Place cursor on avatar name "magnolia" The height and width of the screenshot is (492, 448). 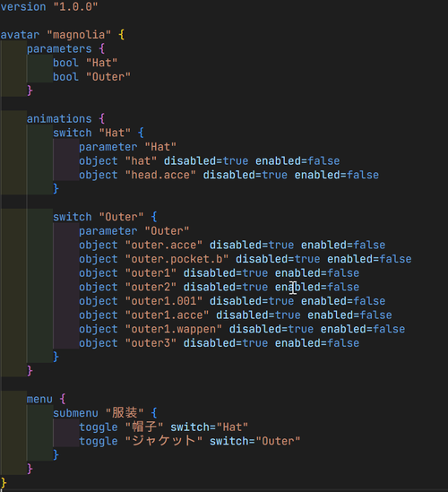tap(79, 35)
